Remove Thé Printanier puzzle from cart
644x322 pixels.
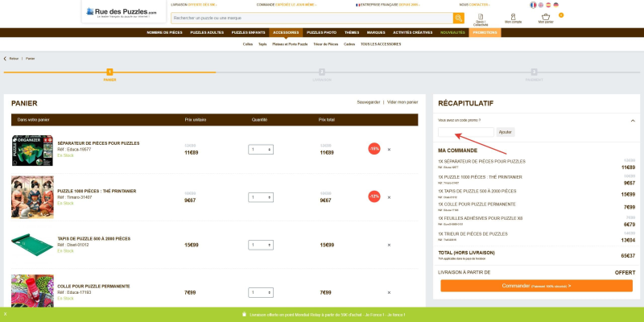point(389,197)
